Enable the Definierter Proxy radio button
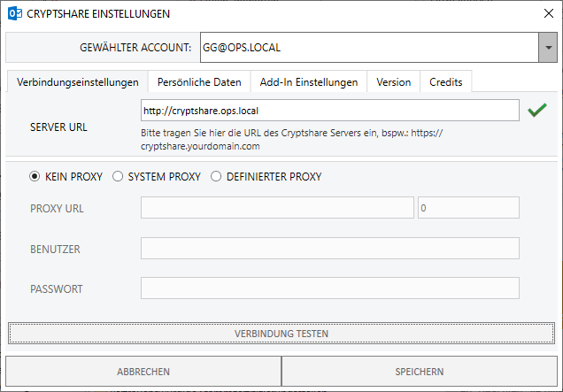 (215, 176)
